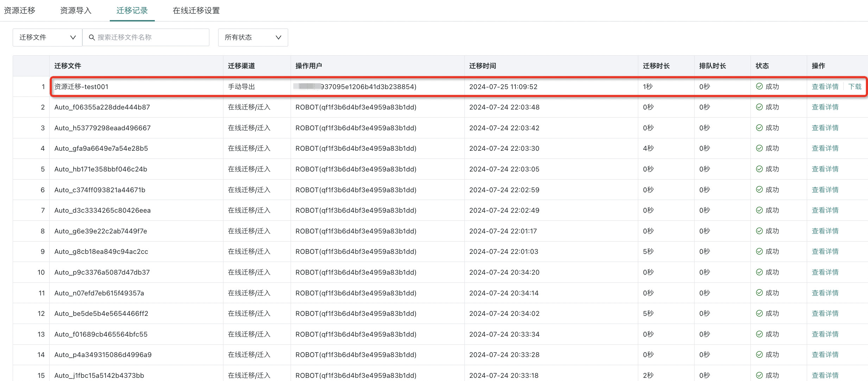Image resolution: width=868 pixels, height=381 pixels.
Task: Click success check icon in row 4
Action: [x=759, y=148]
